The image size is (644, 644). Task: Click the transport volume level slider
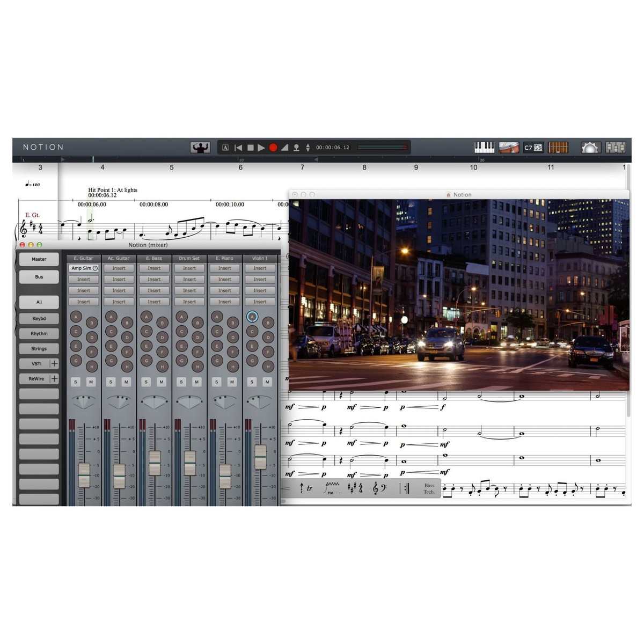(x=382, y=148)
